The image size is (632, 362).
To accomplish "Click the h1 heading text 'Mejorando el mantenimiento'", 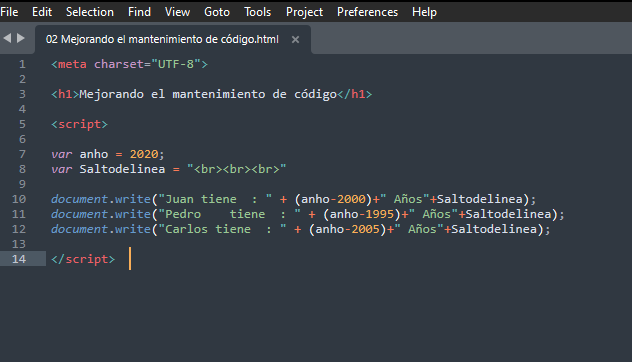I will click(172, 94).
